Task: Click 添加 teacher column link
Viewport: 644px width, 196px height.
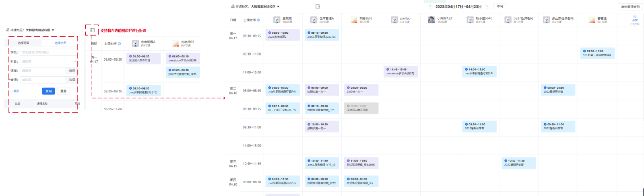Action: (635, 20)
